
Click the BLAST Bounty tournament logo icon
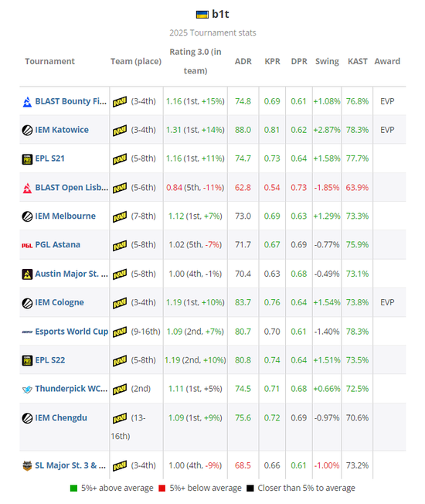coord(27,101)
